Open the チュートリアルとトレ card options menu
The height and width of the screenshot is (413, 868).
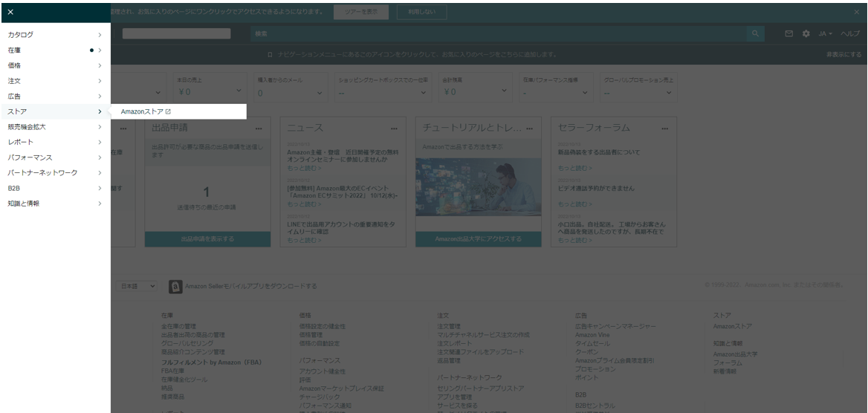(x=530, y=129)
